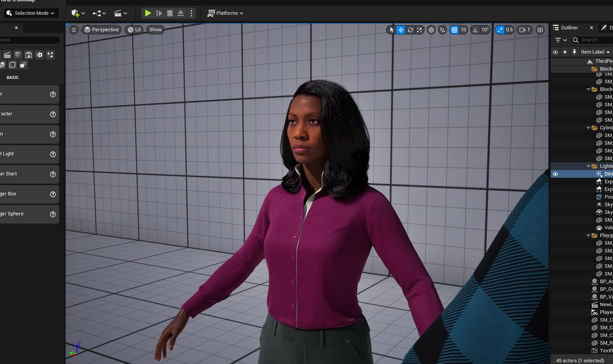This screenshot has width=613, height=364.
Task: Click the visibility eye column header
Action: 555,52
